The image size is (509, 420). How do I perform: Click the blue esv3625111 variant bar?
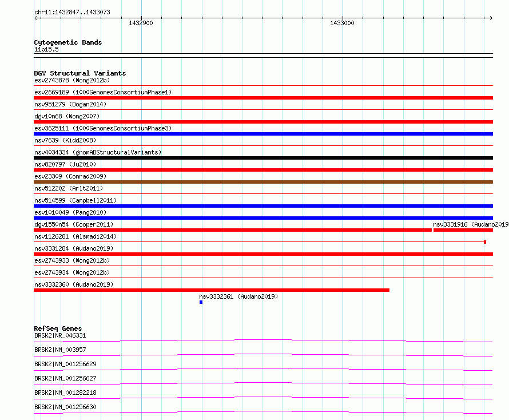(263, 134)
